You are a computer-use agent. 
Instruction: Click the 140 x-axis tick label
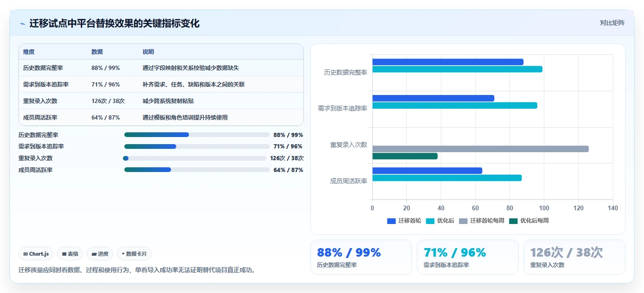613,208
